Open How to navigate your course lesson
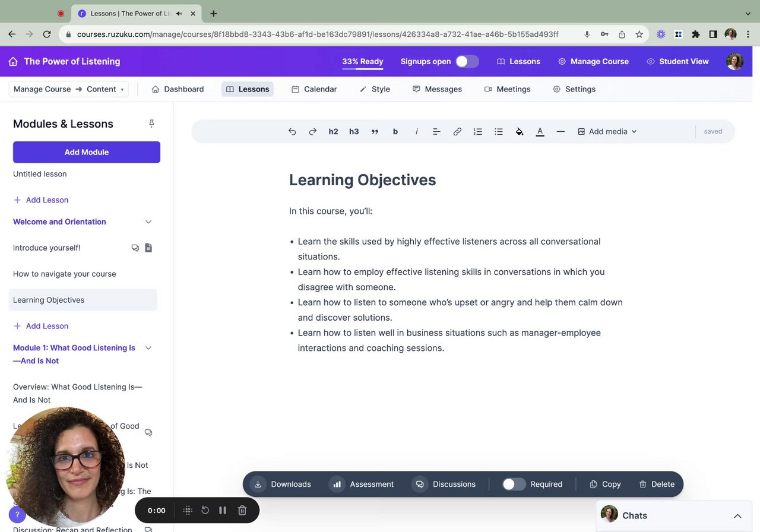Image resolution: width=760 pixels, height=532 pixels. click(65, 274)
